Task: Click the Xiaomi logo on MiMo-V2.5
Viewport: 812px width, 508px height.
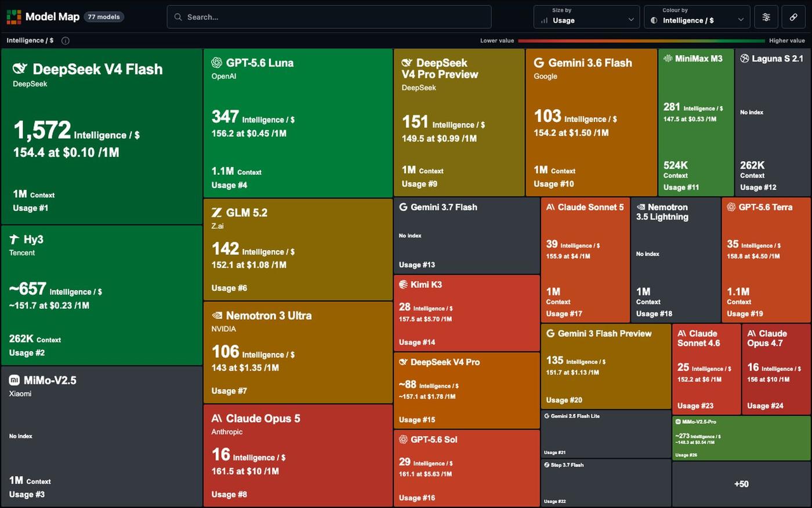Action: click(x=14, y=380)
